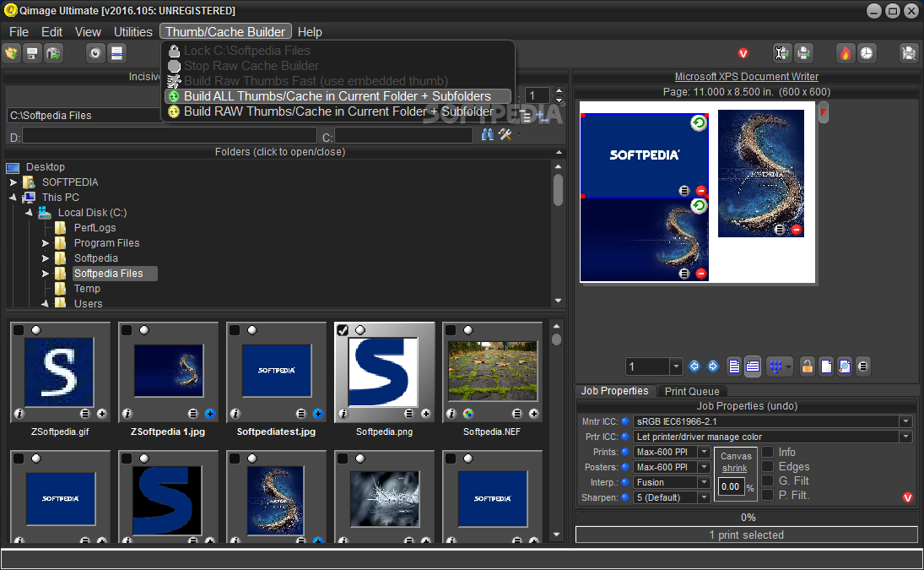Click the clock icon in the toolbar
The width and height of the screenshot is (924, 570).
pos(867,54)
